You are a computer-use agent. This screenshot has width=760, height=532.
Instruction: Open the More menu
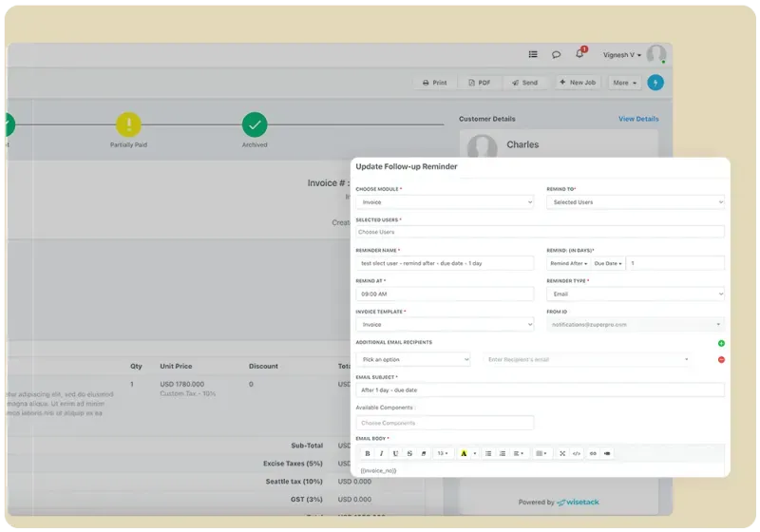click(x=624, y=83)
